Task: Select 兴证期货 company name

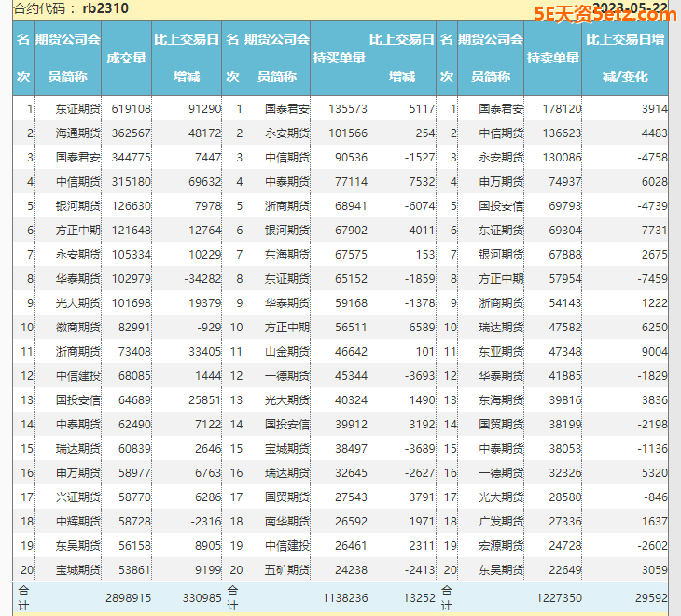Action: [78, 497]
